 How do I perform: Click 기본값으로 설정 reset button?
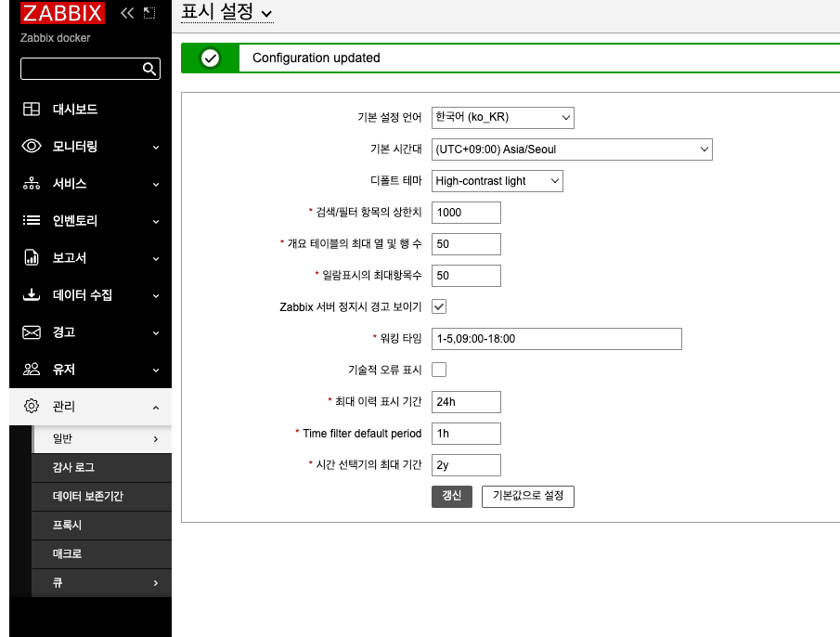[528, 496]
